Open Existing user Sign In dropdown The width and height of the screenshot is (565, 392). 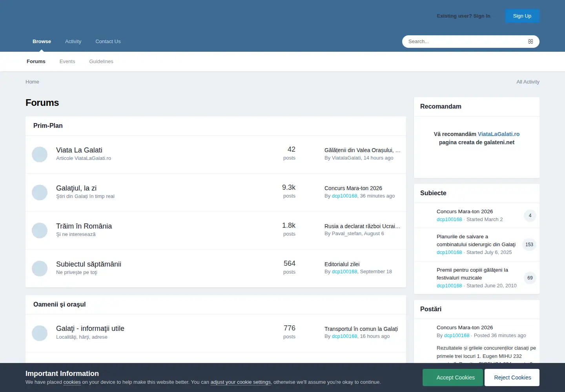point(463,16)
